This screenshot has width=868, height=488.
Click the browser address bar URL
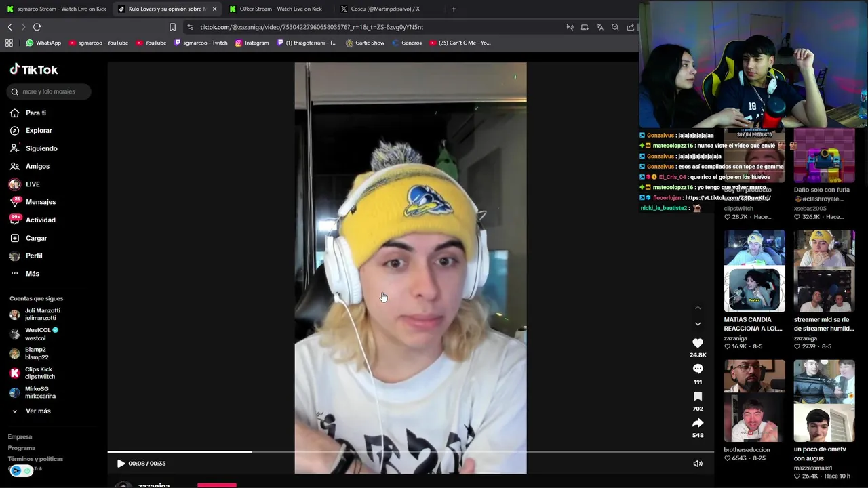point(311,27)
